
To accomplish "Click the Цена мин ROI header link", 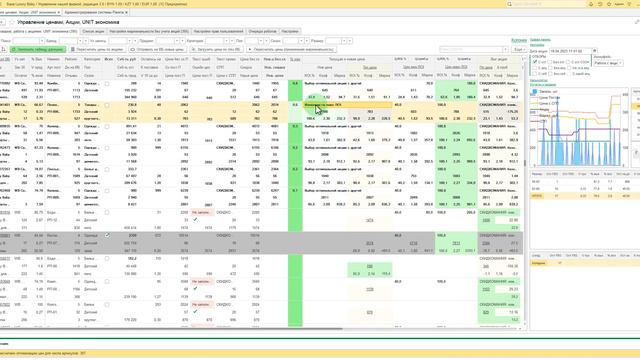I will 413,67.
